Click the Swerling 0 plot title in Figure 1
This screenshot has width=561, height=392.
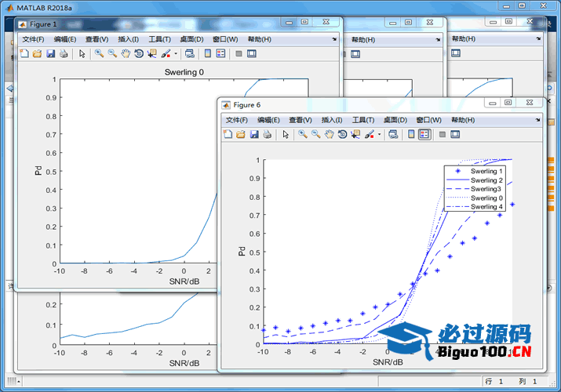[x=184, y=72]
